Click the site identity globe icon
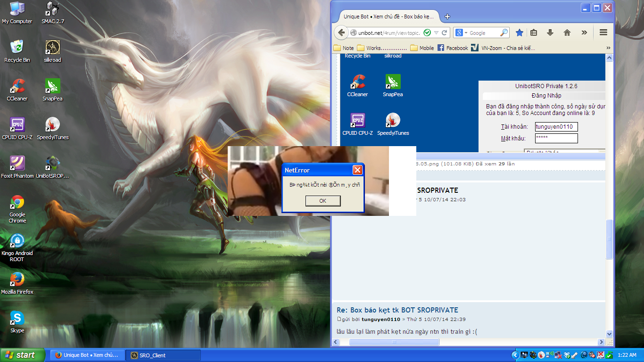This screenshot has width=644, height=362. [353, 33]
